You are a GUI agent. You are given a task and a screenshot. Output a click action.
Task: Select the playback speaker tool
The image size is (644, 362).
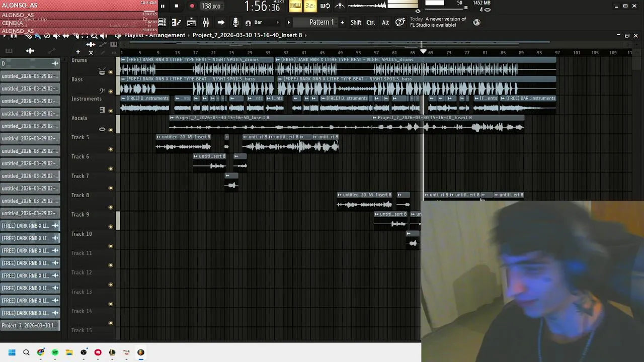[104, 36]
